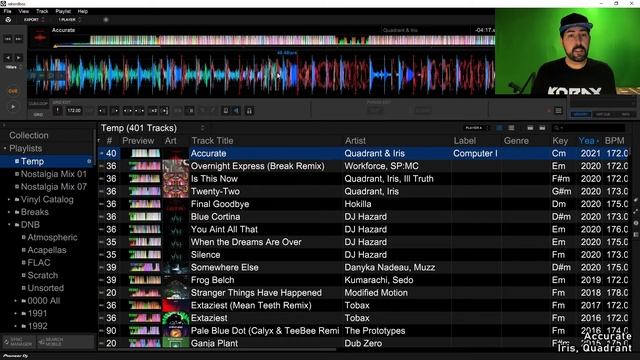The image size is (640, 360).
Task: Select the INFO tab
Action: coord(625,114)
